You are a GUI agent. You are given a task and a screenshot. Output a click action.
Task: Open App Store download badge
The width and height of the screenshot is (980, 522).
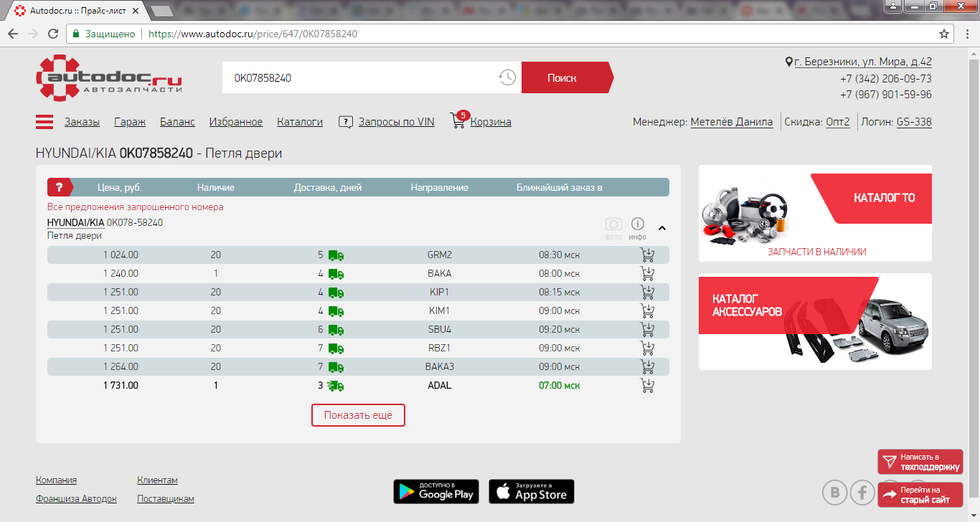click(532, 491)
